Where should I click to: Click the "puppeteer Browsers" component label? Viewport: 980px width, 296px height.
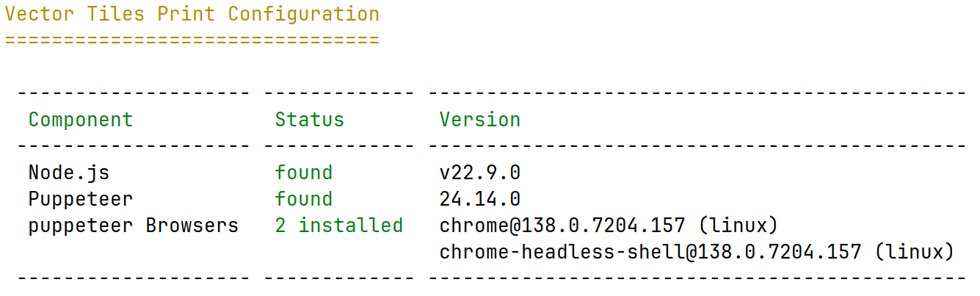[134, 225]
